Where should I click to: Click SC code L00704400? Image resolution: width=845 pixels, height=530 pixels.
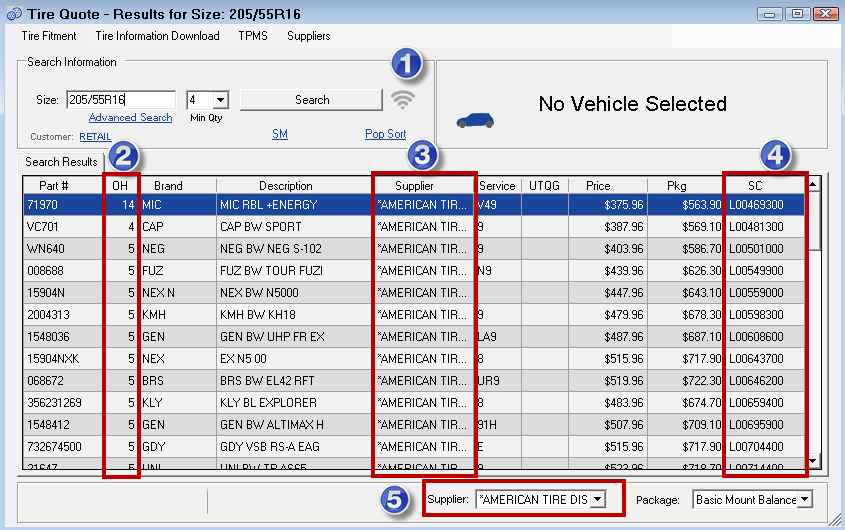point(757,447)
